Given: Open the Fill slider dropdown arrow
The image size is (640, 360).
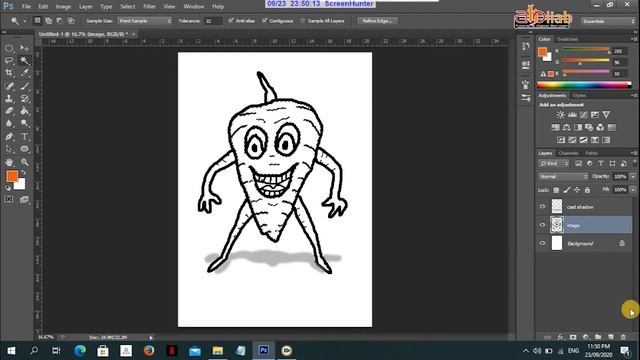Looking at the screenshot, I should coord(633,190).
